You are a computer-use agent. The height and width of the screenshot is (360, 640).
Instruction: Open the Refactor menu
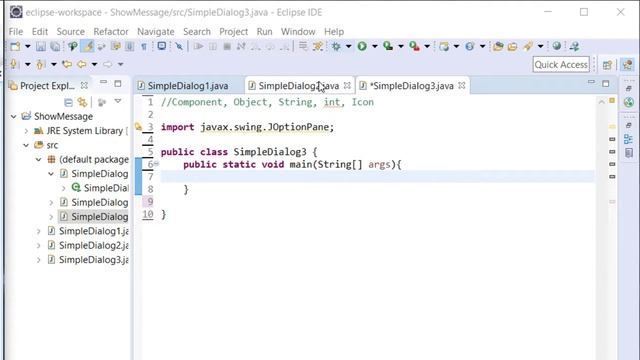pyautogui.click(x=111, y=31)
